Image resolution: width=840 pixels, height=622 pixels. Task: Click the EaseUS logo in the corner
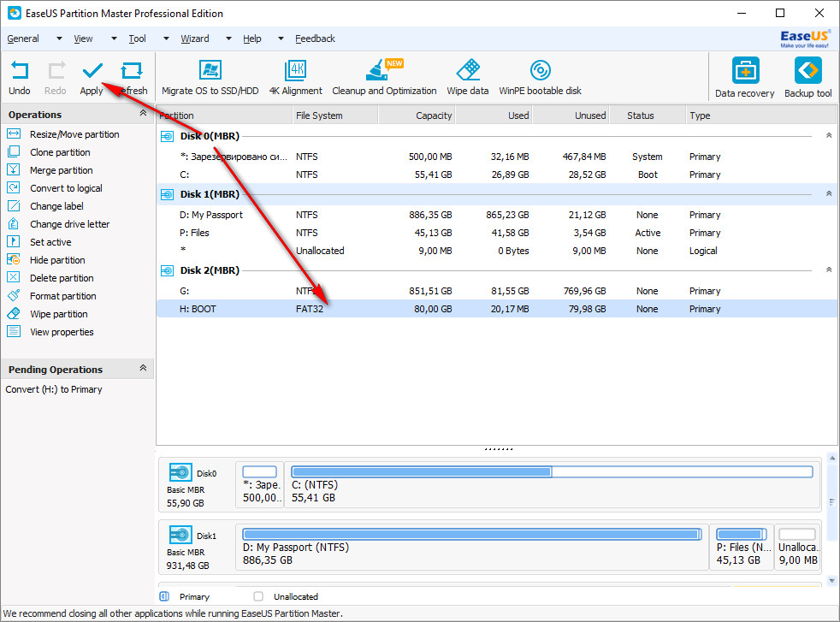pos(805,39)
